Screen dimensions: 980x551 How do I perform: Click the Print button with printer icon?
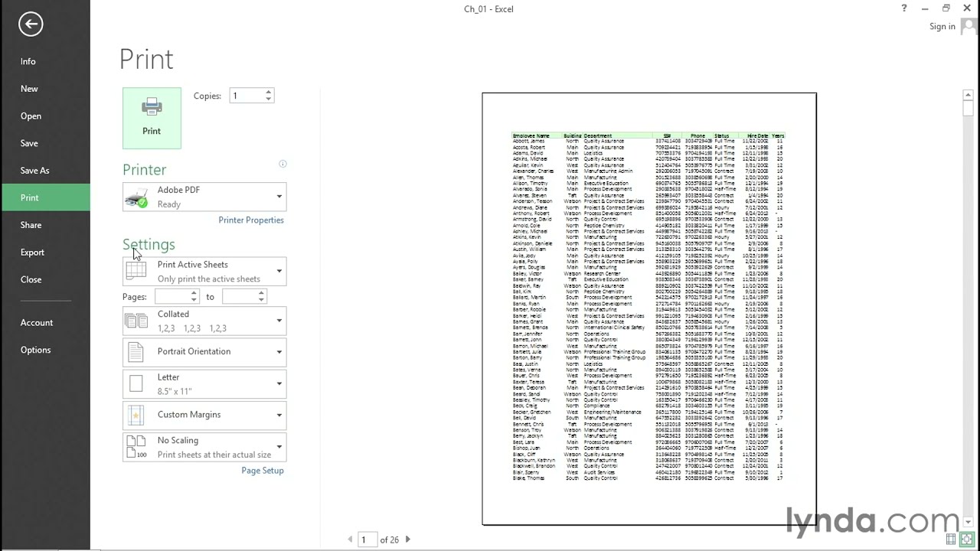152,118
